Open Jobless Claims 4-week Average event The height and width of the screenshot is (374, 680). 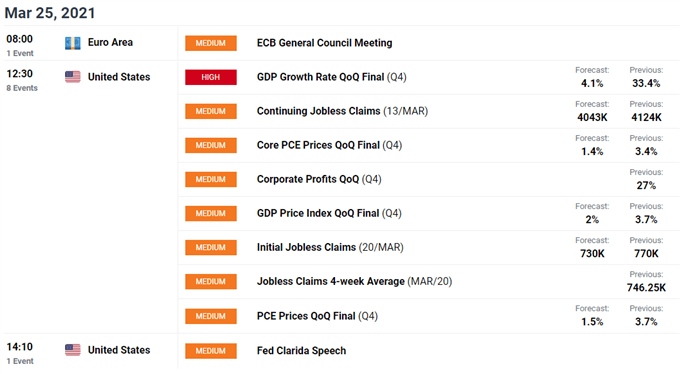[354, 281]
